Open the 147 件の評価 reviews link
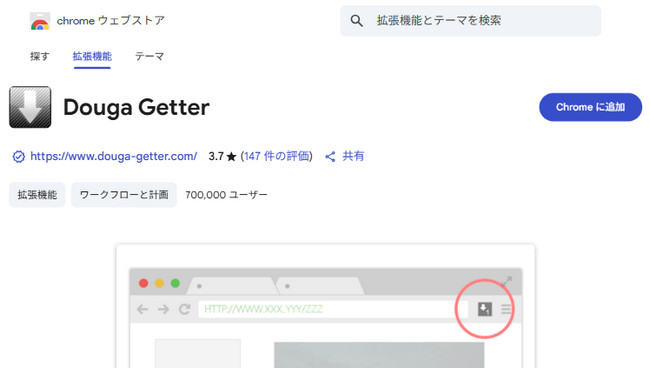 tap(276, 156)
